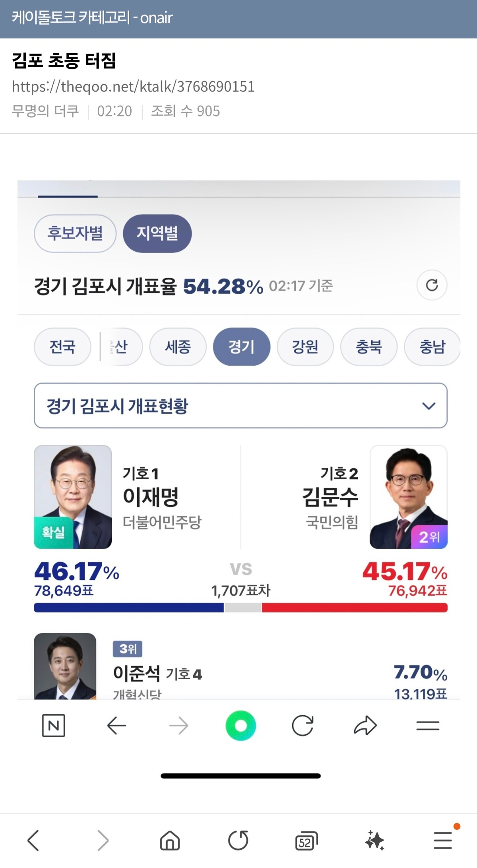The image size is (477, 868).
Task: Switch to 후보자별 view
Action: pyautogui.click(x=75, y=233)
